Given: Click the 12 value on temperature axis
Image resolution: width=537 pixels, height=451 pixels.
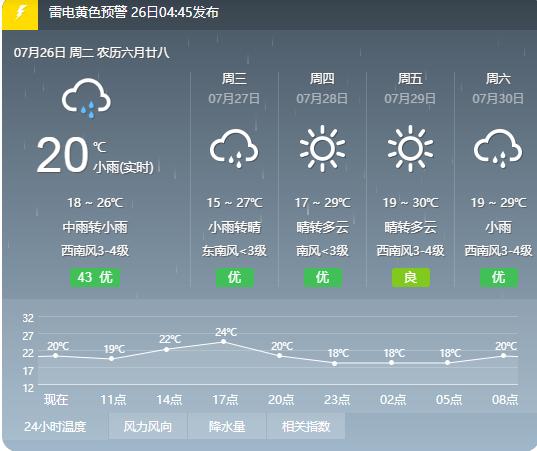Looking at the screenshot, I should [28, 388].
